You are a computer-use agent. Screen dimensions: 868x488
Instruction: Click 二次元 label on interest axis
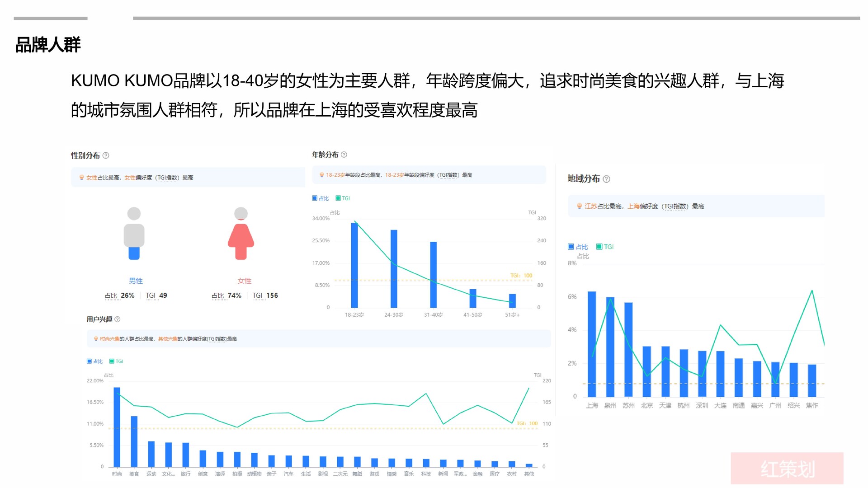point(340,474)
